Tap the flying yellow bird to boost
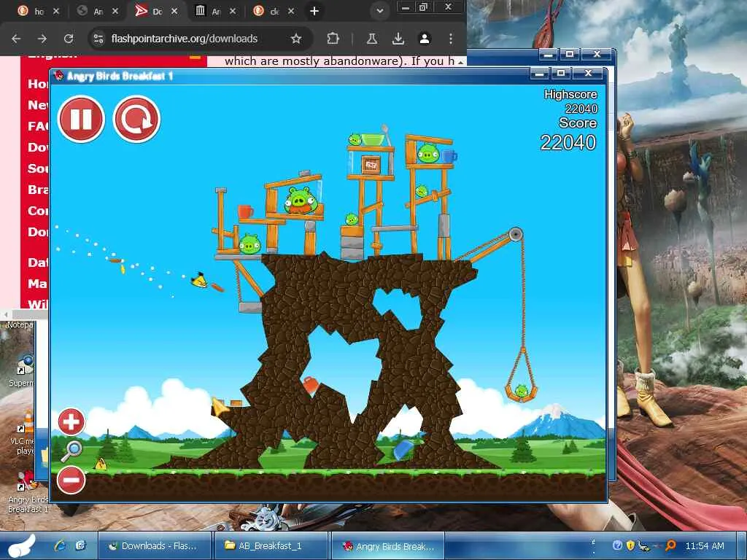This screenshot has width=747, height=560. (200, 281)
